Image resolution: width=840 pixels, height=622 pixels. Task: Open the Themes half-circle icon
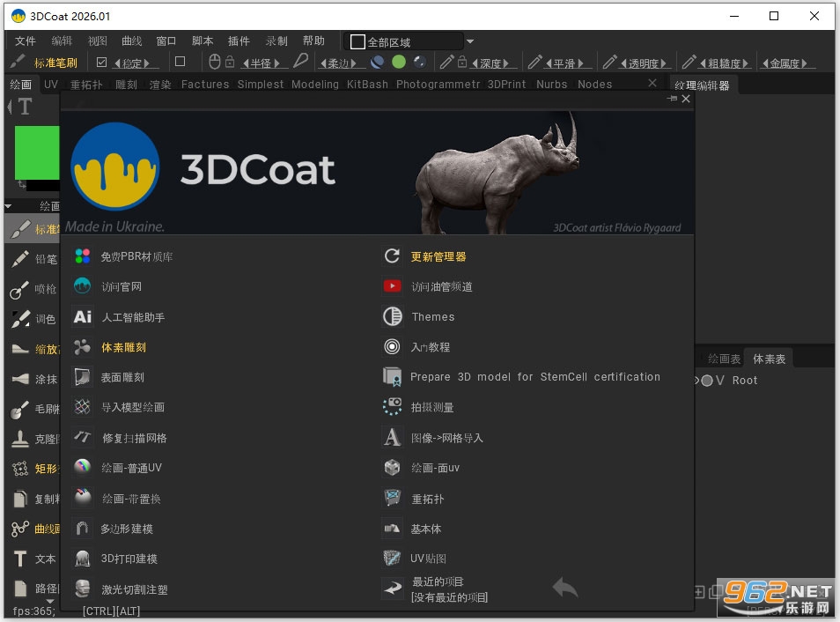tap(392, 316)
